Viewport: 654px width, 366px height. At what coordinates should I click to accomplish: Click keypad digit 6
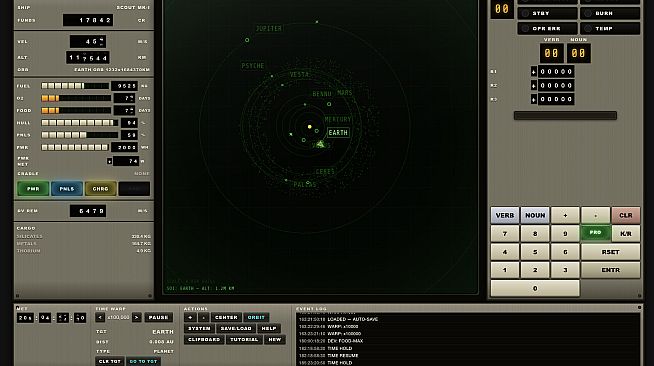pyautogui.click(x=565, y=252)
